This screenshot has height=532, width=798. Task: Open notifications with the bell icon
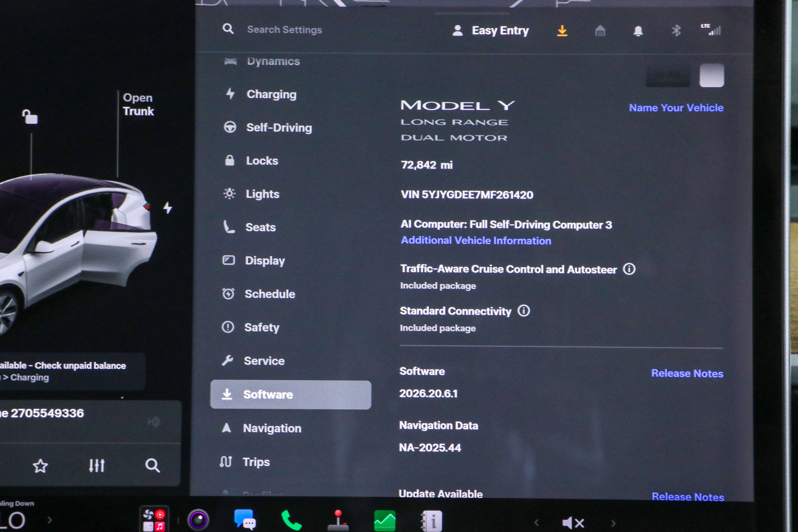638,31
